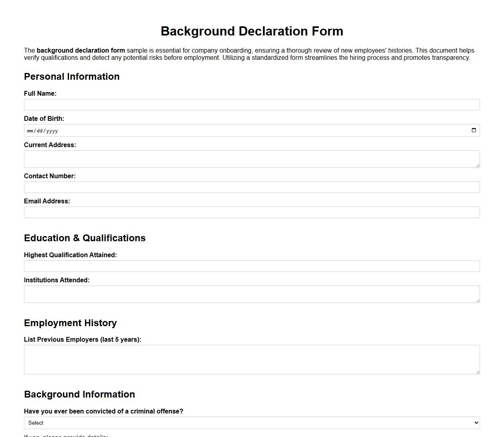Click the Full Name label

[x=40, y=93]
